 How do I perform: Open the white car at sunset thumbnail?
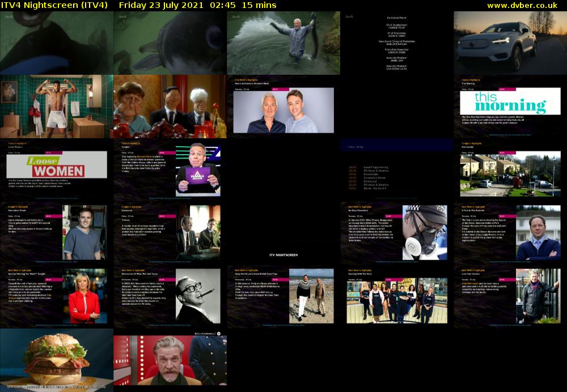click(x=510, y=43)
